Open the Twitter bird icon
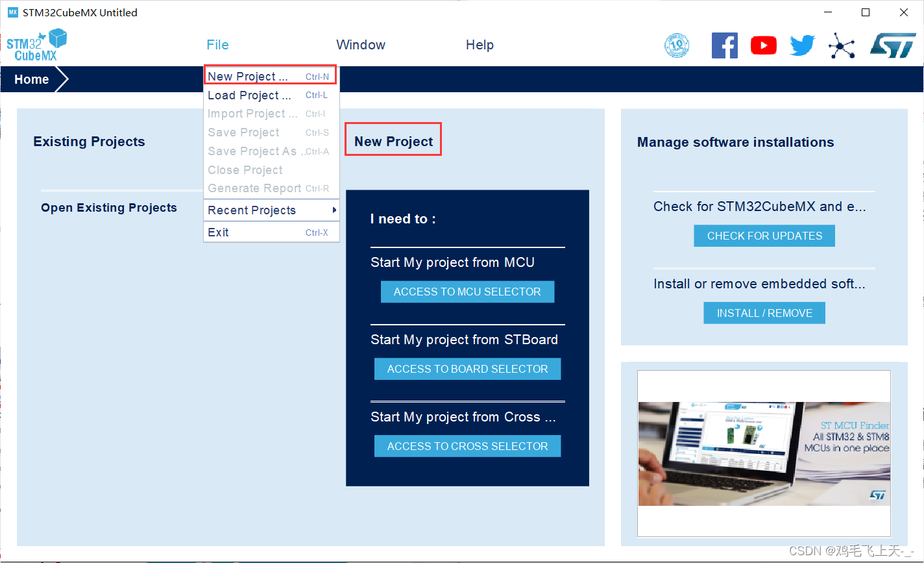The width and height of the screenshot is (924, 563). click(803, 45)
